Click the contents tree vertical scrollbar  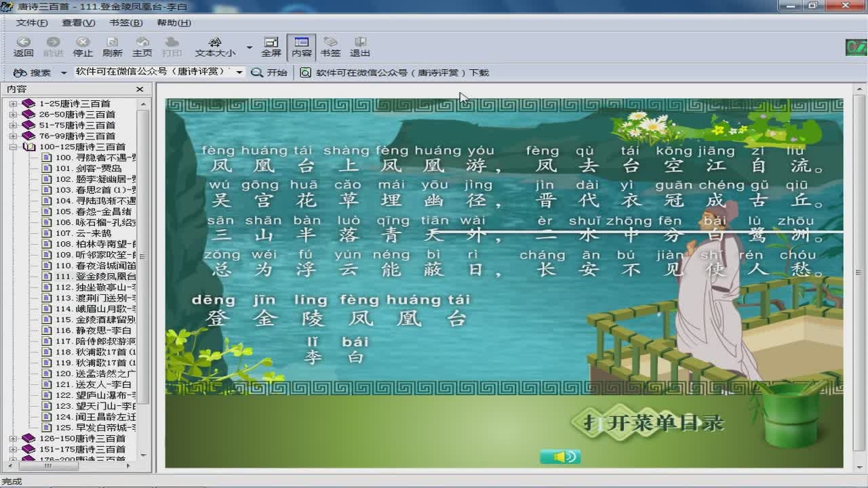(143, 271)
